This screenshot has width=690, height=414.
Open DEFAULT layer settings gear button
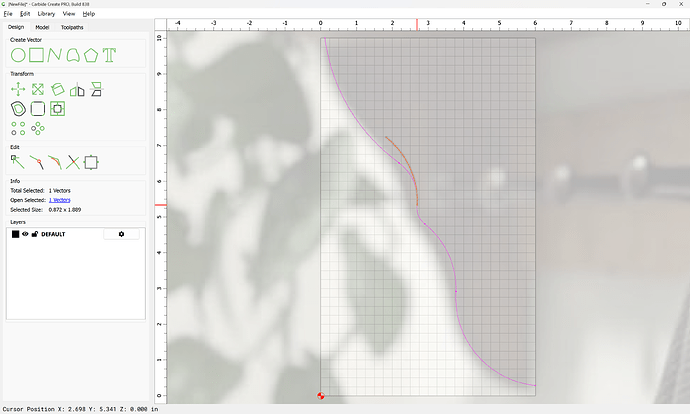point(121,234)
